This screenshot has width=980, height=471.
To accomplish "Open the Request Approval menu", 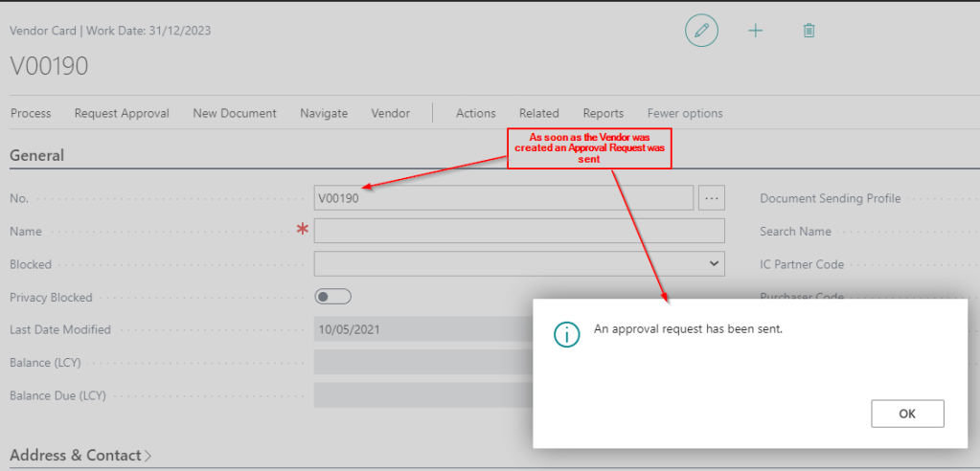I will pyautogui.click(x=122, y=113).
